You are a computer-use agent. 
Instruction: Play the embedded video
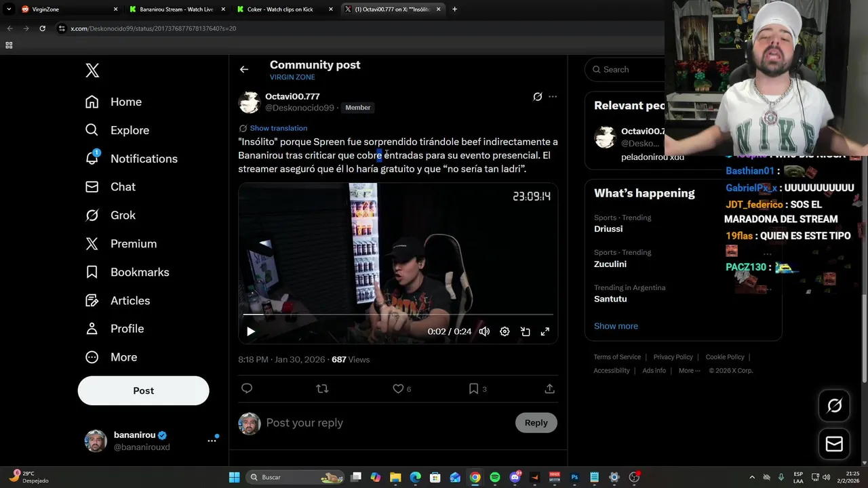point(251,331)
